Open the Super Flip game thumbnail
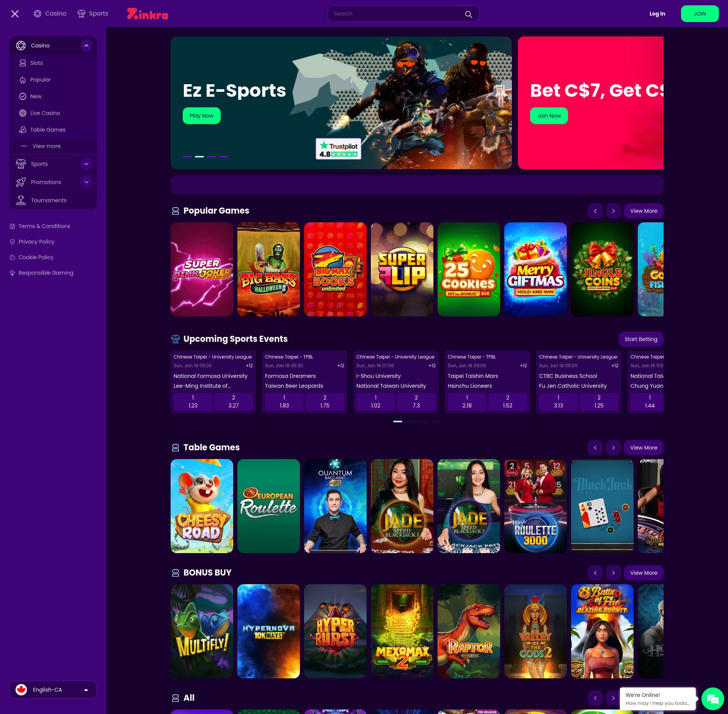This screenshot has height=714, width=728. [402, 269]
